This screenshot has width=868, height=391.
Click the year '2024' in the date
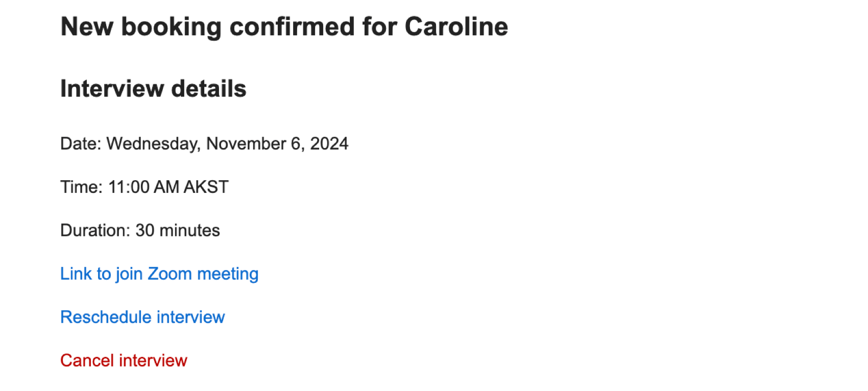[329, 144]
